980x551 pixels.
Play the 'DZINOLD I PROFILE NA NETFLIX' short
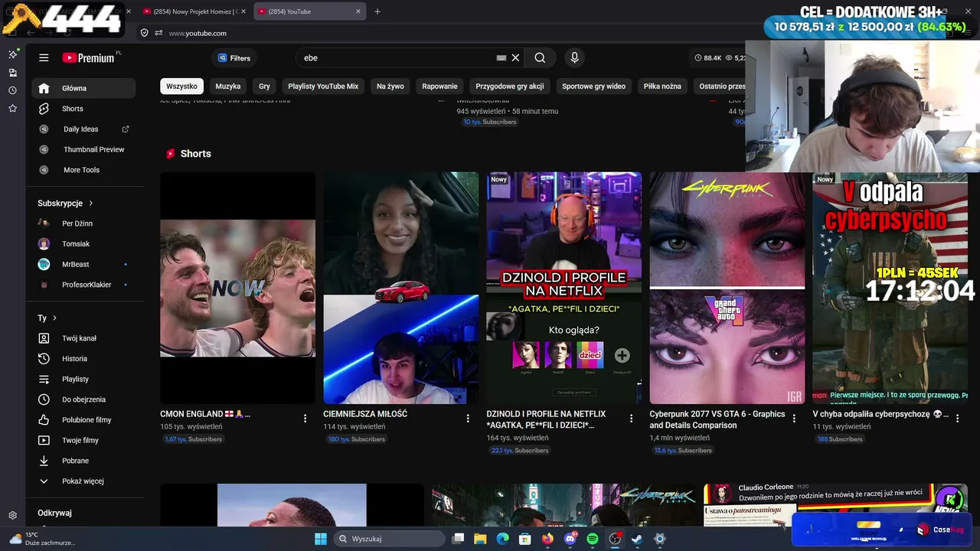click(563, 288)
